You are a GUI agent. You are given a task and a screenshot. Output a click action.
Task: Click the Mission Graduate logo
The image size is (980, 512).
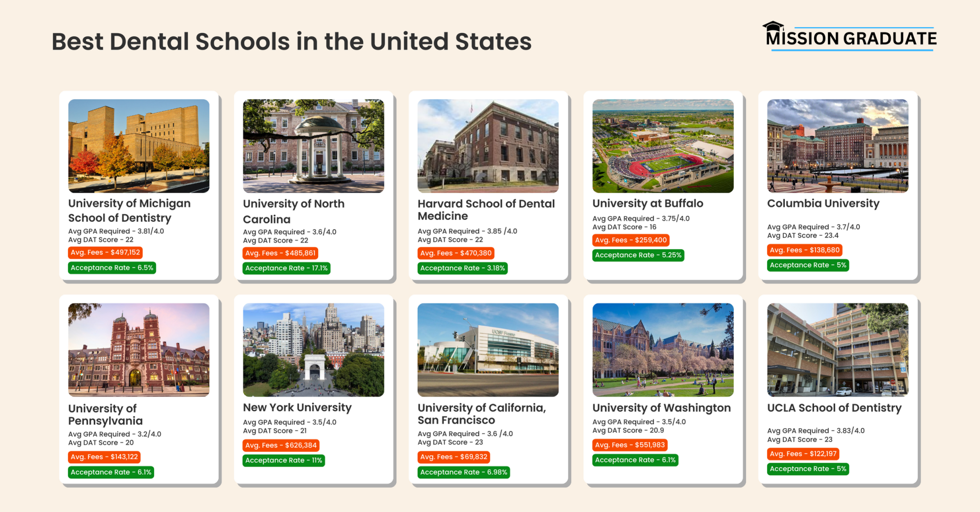tap(851, 38)
